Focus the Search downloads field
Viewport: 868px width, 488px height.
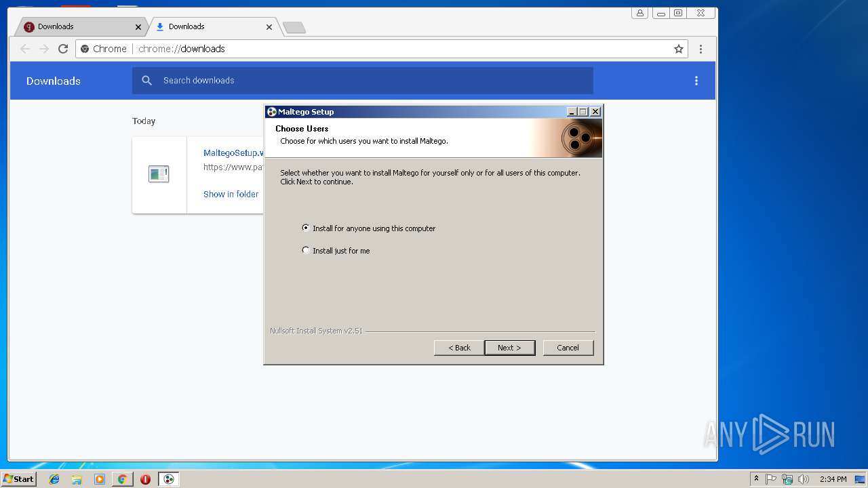pyautogui.click(x=363, y=81)
